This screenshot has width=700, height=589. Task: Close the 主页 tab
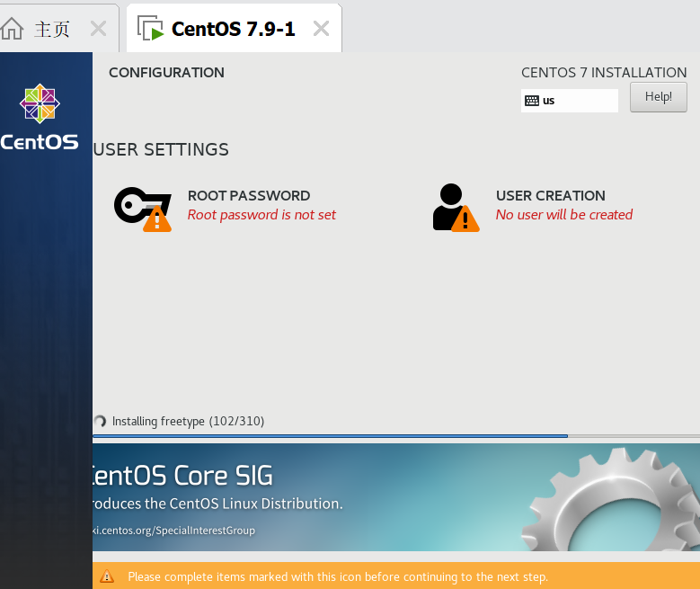pyautogui.click(x=98, y=29)
